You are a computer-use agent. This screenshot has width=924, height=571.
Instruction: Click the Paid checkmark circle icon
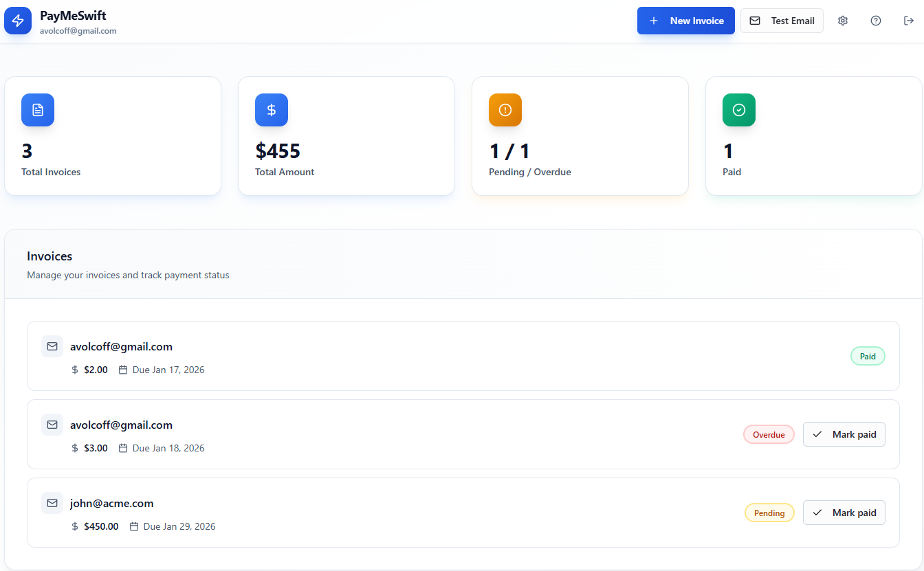point(739,110)
